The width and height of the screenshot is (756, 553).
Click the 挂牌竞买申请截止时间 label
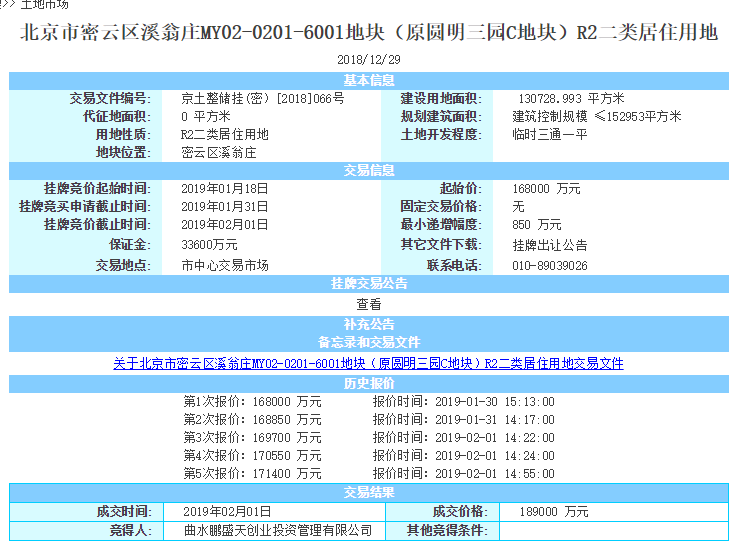point(85,207)
